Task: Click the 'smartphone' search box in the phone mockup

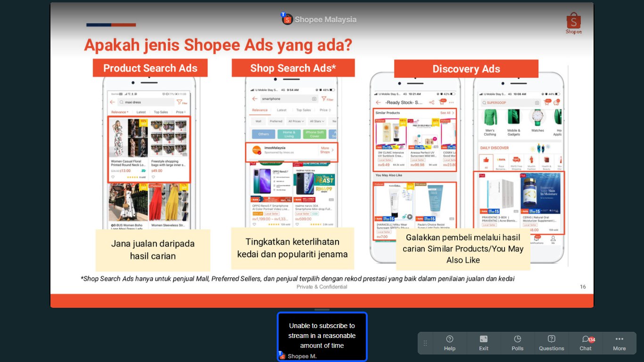Action: [289, 99]
